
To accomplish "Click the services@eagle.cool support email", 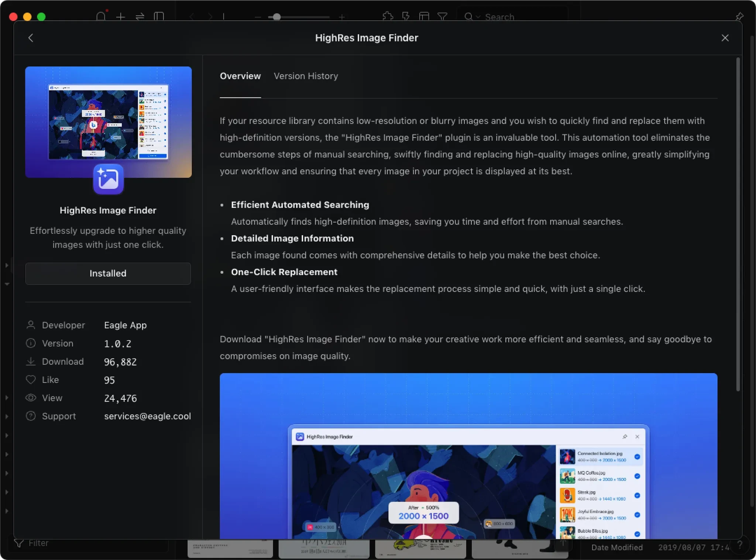I will pos(147,416).
